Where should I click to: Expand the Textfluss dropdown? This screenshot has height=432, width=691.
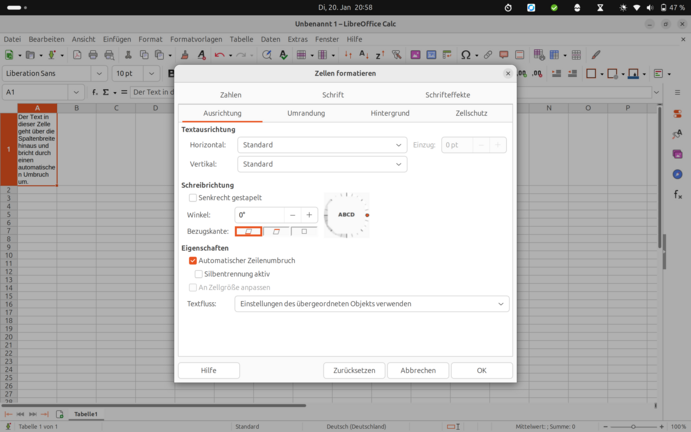coord(371,304)
